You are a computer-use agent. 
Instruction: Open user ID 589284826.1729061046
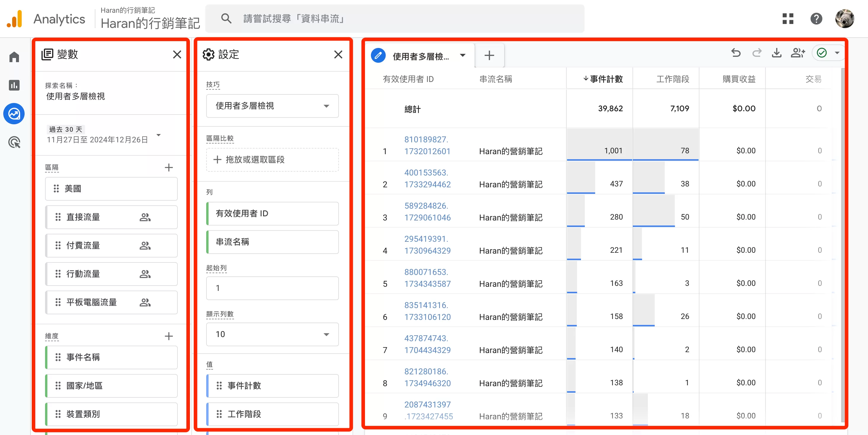[427, 212]
